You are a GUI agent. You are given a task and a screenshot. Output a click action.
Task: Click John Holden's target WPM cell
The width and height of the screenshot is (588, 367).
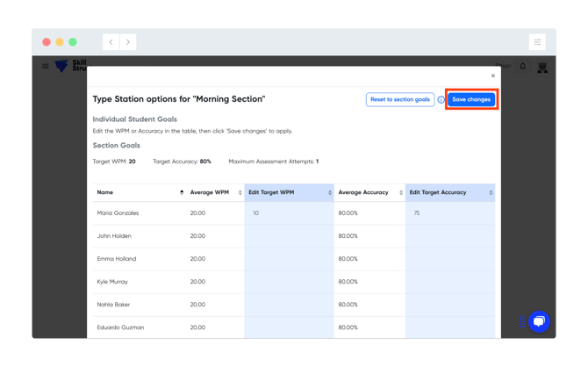(x=289, y=236)
